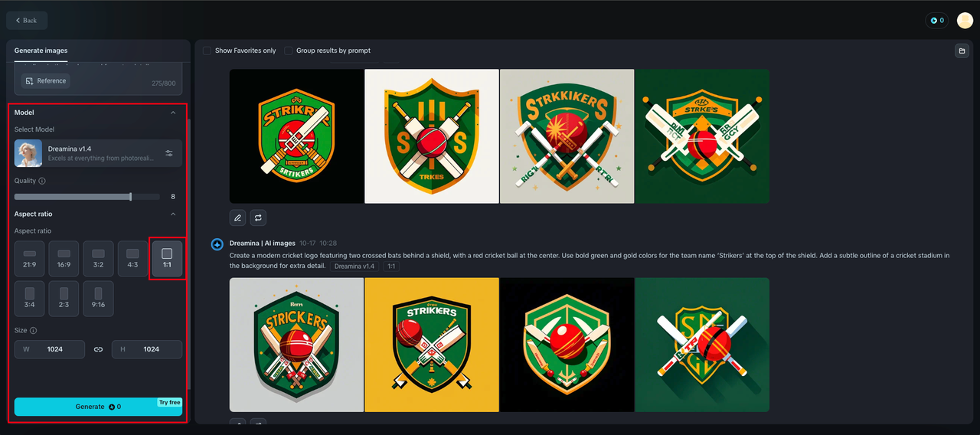Viewport: 980px width, 435px height.
Task: Open bottom-row Strikers logo on yellow background
Action: tap(432, 345)
